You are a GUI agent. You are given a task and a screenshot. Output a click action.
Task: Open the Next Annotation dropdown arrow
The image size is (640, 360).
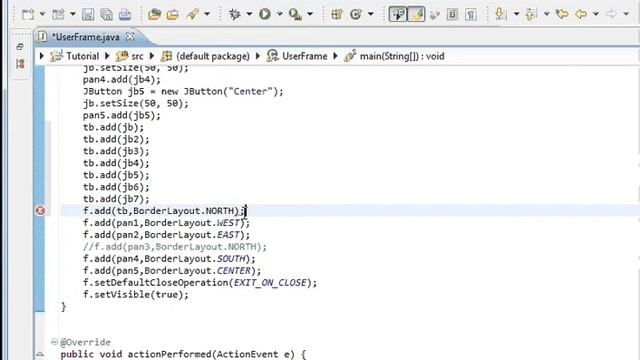point(516,14)
